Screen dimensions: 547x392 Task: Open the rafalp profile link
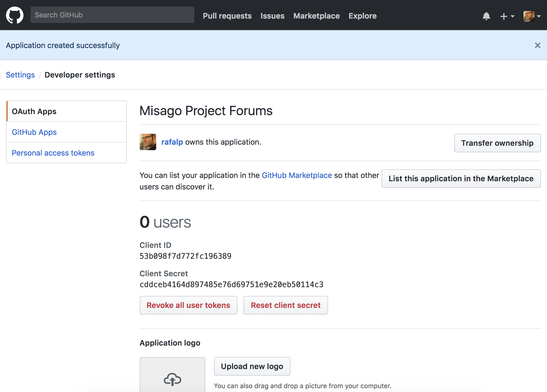tap(172, 142)
